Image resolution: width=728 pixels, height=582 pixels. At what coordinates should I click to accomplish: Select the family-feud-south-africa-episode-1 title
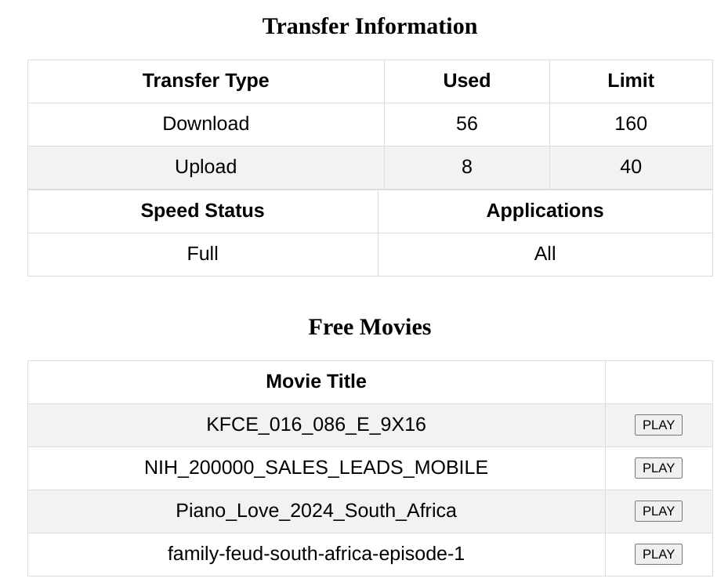coord(316,554)
